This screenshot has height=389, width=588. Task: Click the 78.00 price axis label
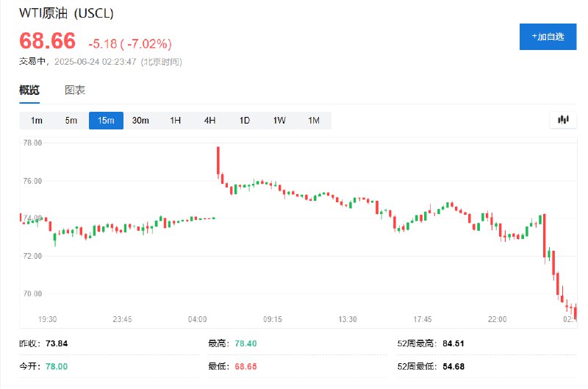(x=32, y=143)
